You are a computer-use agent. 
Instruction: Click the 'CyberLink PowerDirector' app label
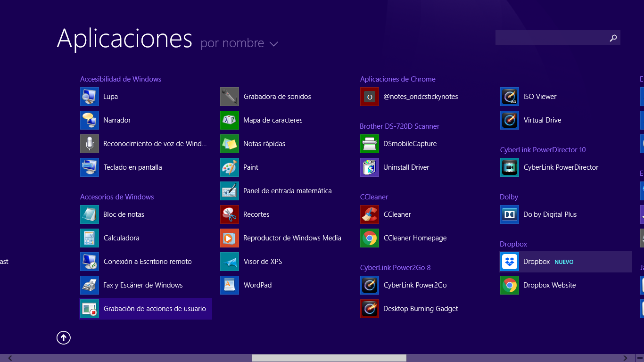coord(561,167)
